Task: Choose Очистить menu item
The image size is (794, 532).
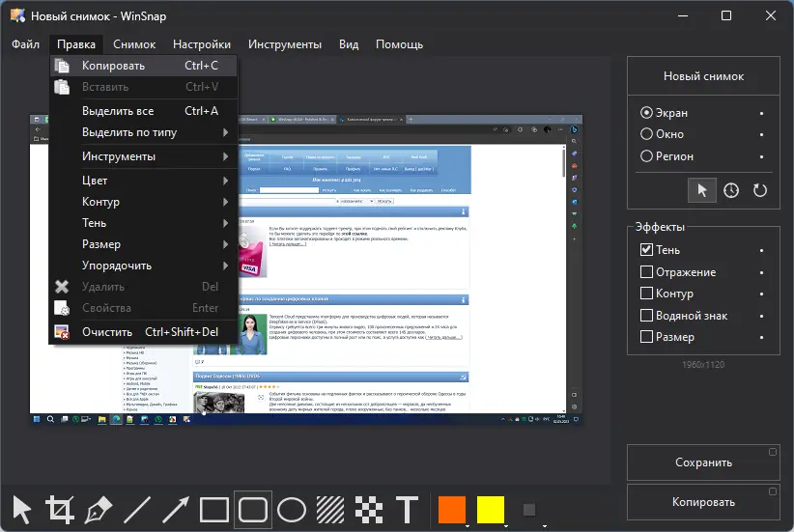Action: pyautogui.click(x=143, y=332)
